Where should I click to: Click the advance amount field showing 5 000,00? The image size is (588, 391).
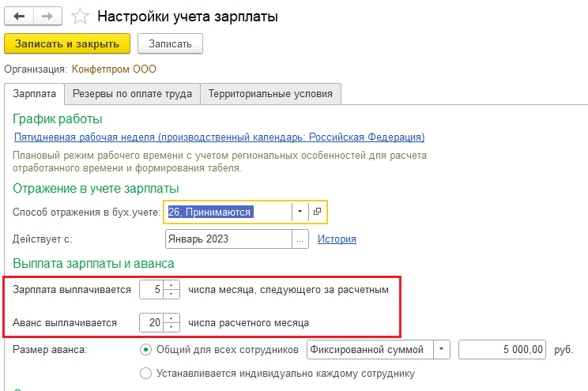(x=502, y=350)
